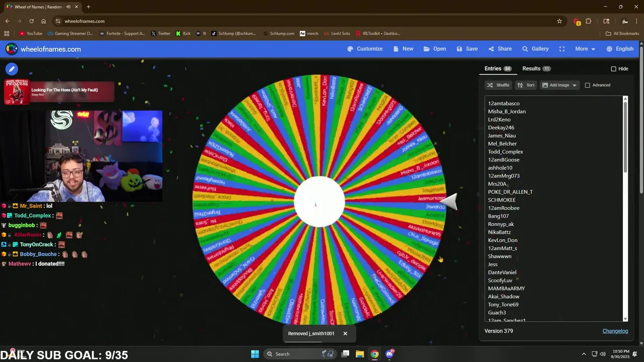This screenshot has width=644, height=362.
Task: Click the Todd_Complex entry in entries list
Action: click(506, 152)
